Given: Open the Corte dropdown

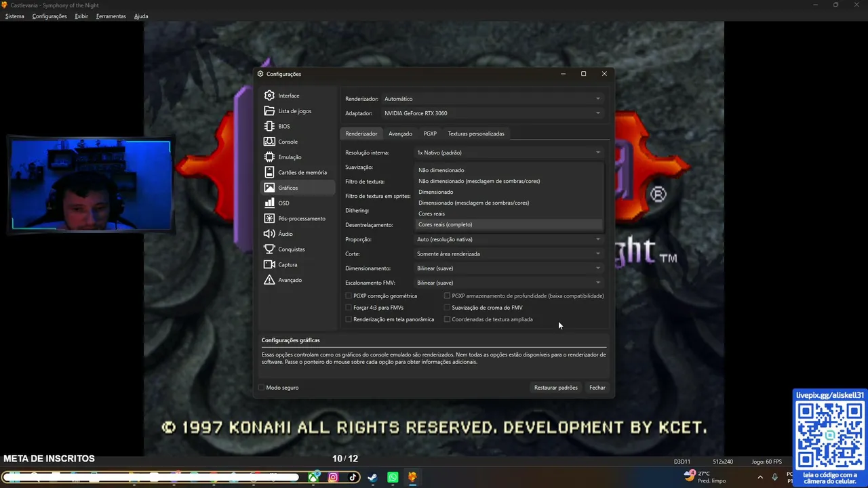Looking at the screenshot, I should [x=509, y=253].
